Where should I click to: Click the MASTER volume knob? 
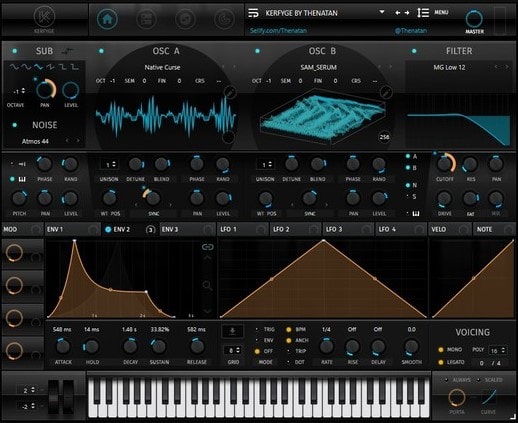tap(474, 19)
